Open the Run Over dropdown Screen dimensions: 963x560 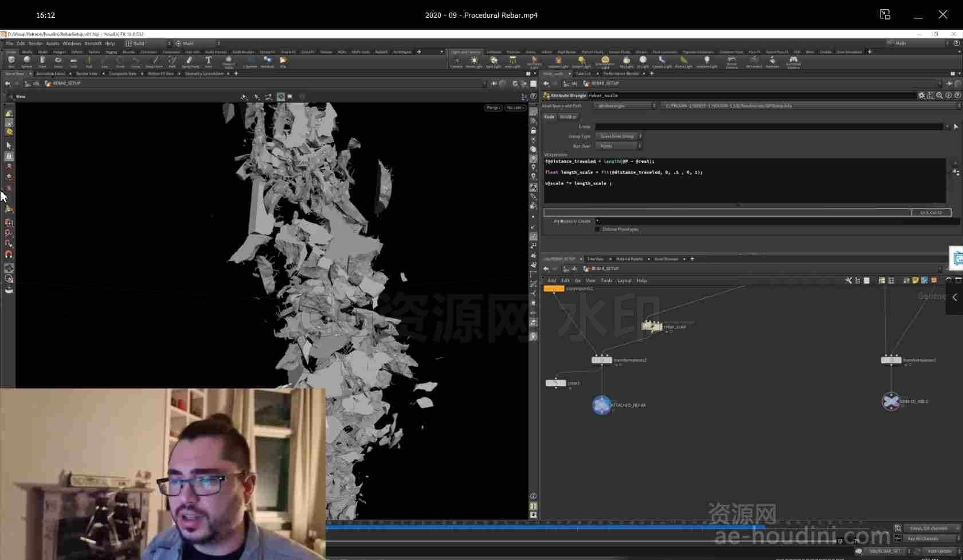pos(618,146)
